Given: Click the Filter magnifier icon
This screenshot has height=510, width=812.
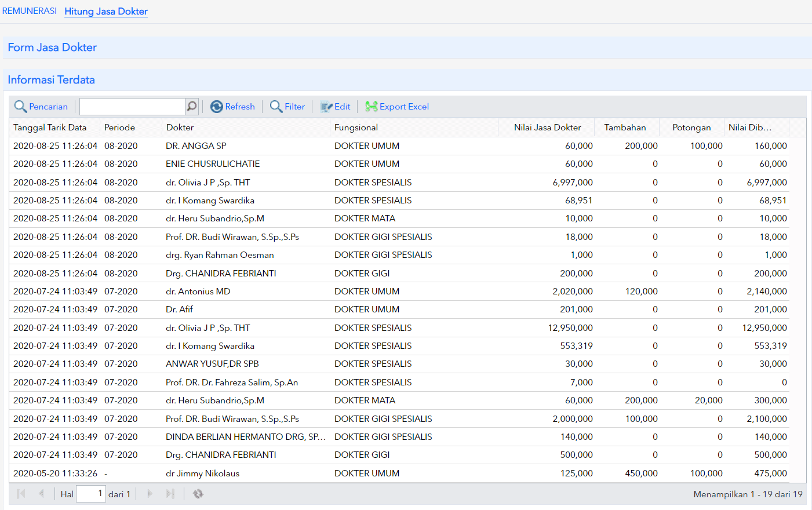Looking at the screenshot, I should (276, 107).
